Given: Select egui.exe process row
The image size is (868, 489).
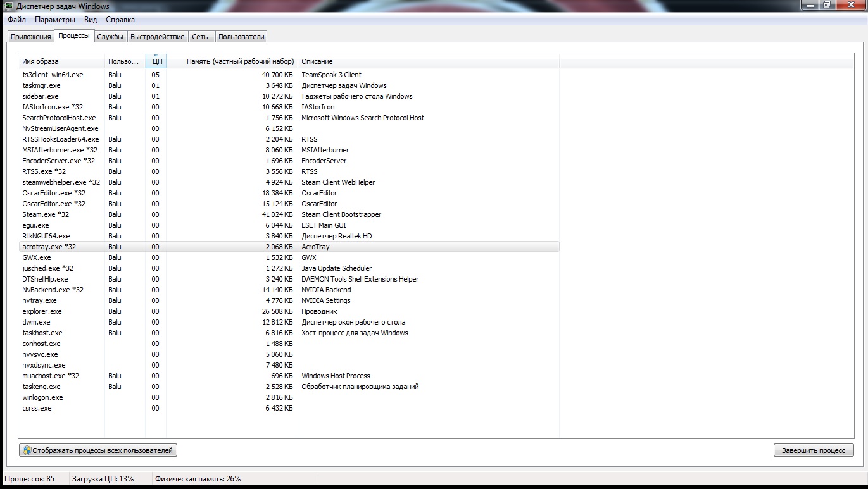Looking at the screenshot, I should point(289,225).
